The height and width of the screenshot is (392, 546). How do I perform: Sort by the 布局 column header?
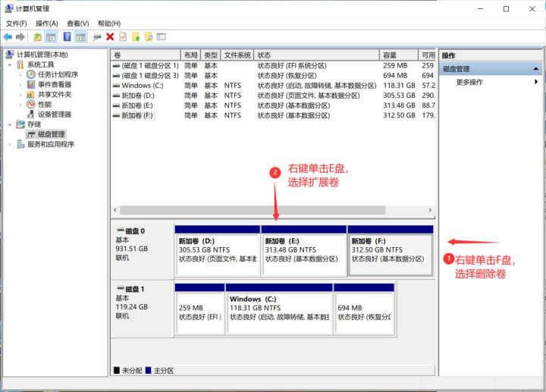[190, 55]
